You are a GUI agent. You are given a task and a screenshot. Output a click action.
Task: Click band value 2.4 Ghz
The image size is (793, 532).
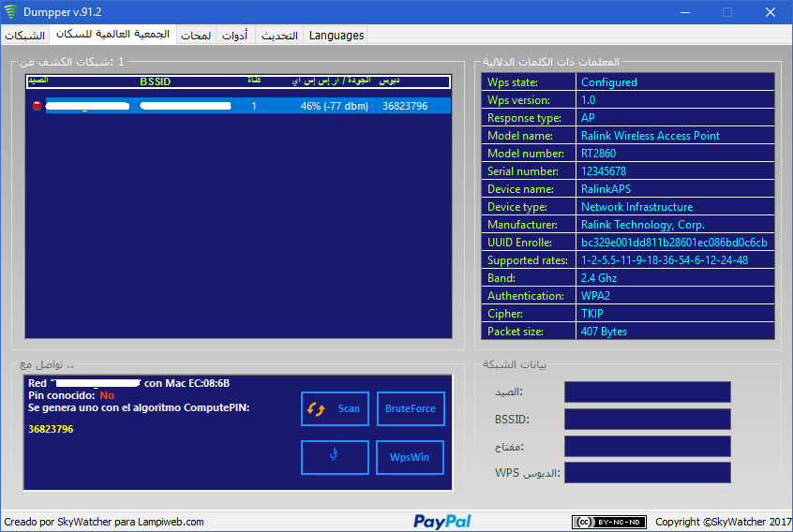point(599,278)
